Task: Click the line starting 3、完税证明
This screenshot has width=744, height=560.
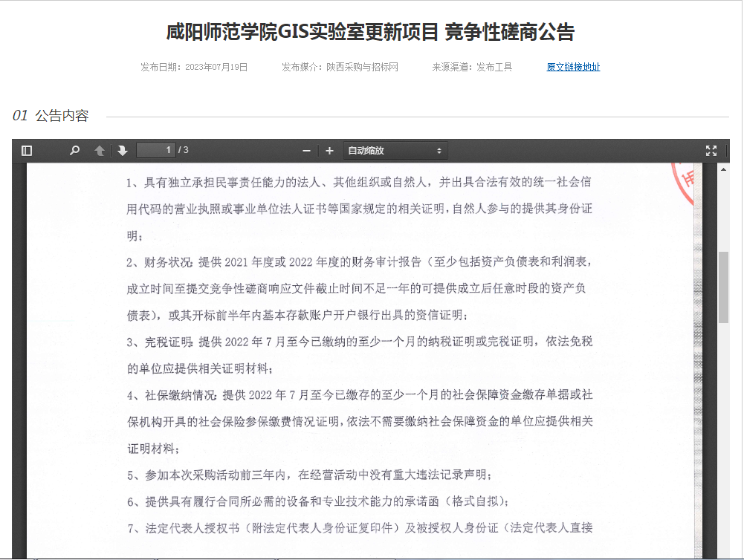Action: (360, 342)
